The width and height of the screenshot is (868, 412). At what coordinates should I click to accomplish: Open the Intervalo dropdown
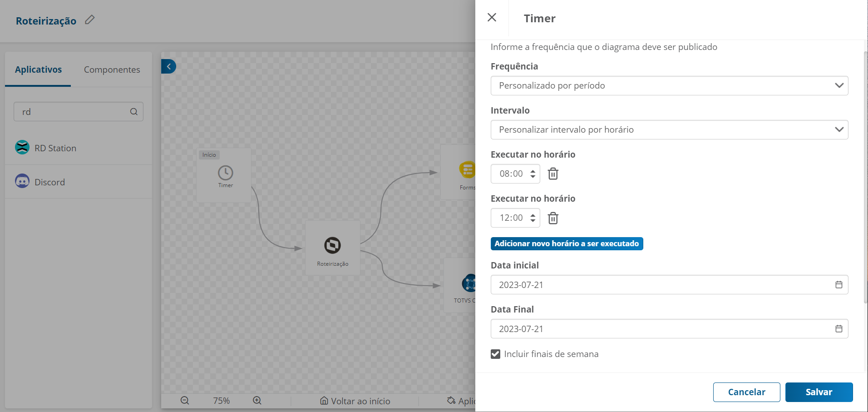pos(669,129)
